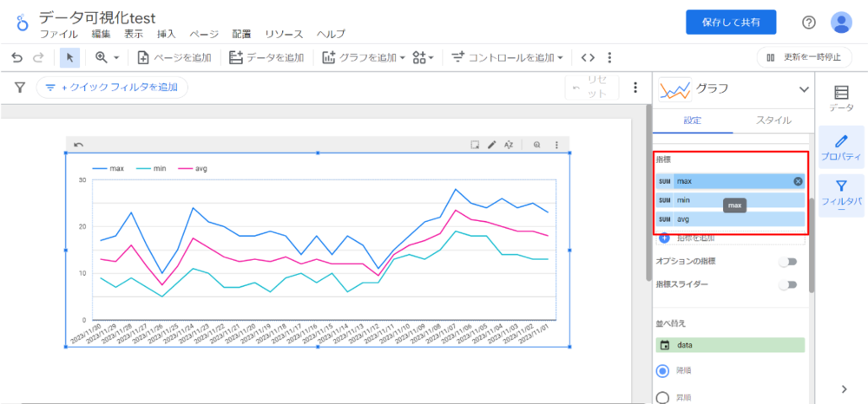868x404 pixels.
Task: Open the リソース menu
Action: pos(284,35)
